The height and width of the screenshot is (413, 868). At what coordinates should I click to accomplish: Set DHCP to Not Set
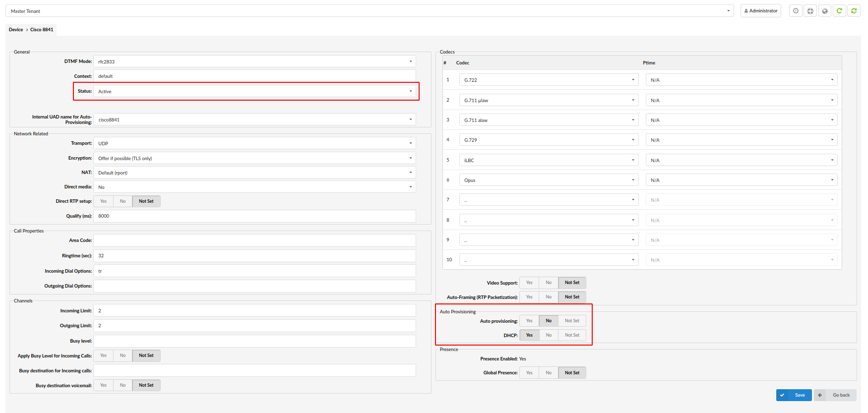coord(572,335)
